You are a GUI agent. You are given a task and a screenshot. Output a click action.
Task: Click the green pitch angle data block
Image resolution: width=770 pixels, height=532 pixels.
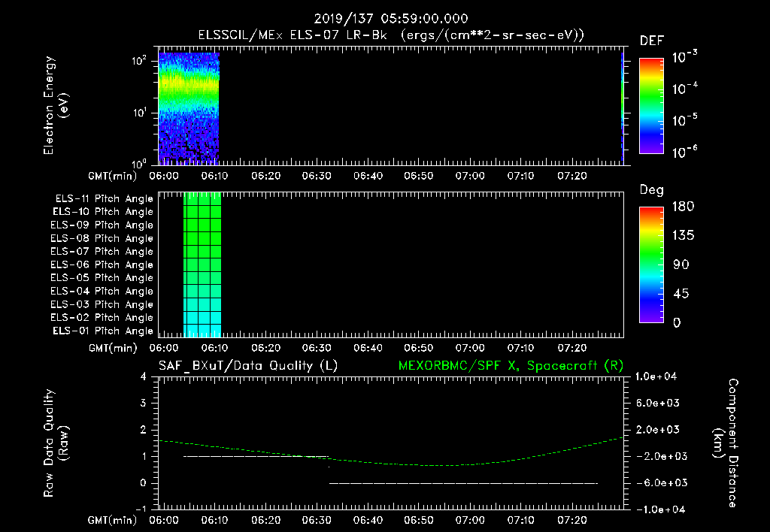click(202, 264)
